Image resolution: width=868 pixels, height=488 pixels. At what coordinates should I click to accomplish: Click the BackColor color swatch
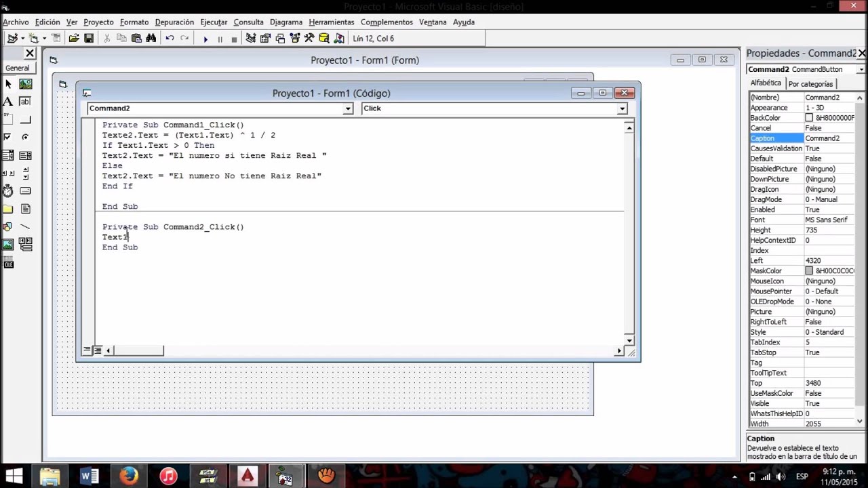click(x=809, y=118)
